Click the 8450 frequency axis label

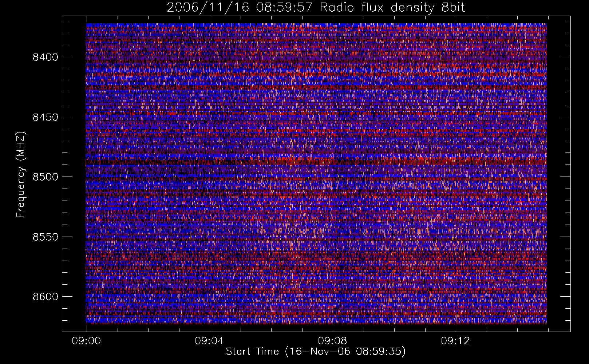point(46,117)
